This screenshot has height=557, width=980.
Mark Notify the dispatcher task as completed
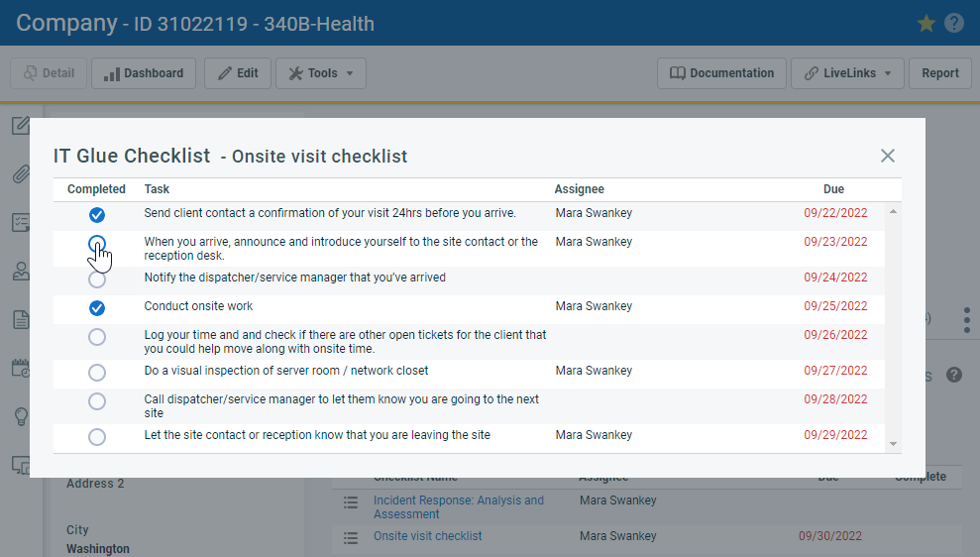[x=97, y=279]
